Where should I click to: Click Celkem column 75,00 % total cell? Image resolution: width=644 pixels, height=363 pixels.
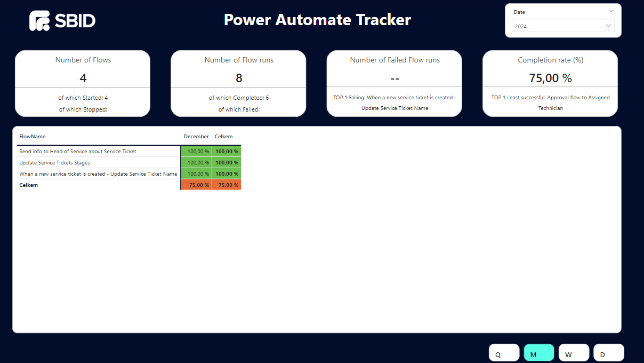tap(227, 185)
